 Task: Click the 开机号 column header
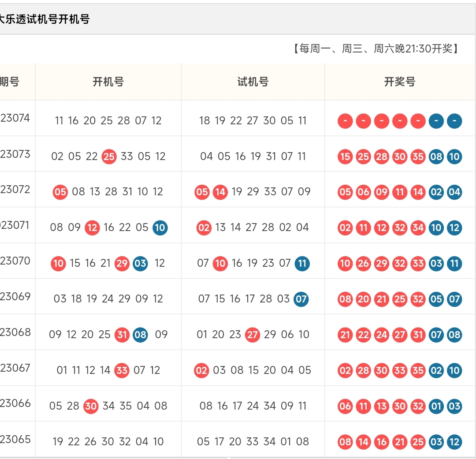[108, 82]
